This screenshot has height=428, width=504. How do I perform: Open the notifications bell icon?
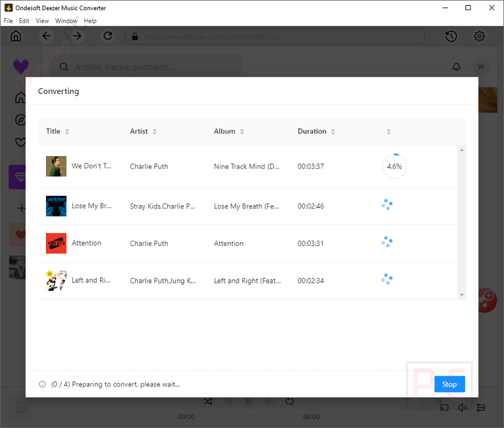pyautogui.click(x=456, y=67)
